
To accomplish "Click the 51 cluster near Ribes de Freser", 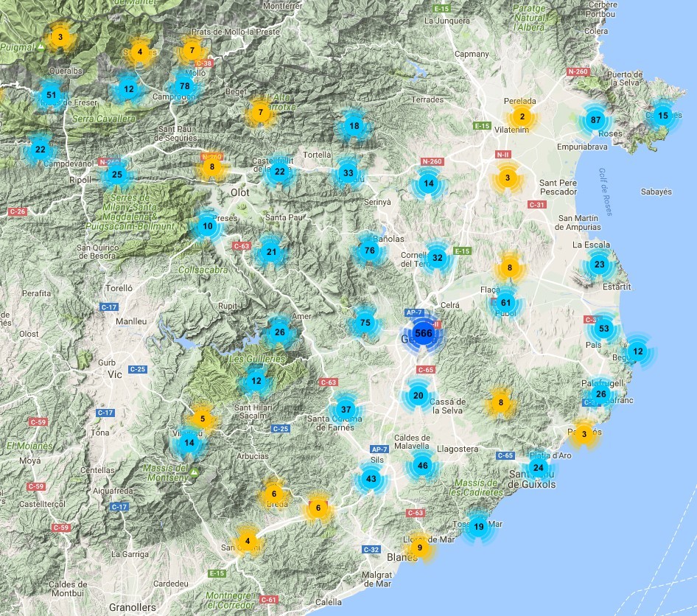I will [x=51, y=95].
